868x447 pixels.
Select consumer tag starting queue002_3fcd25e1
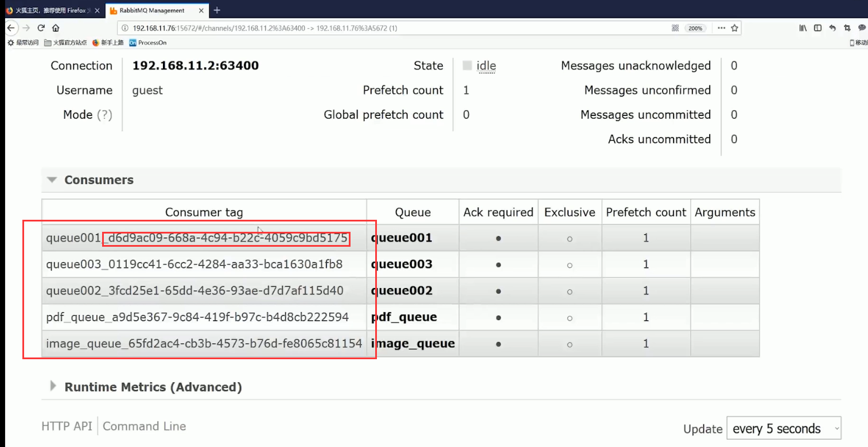[x=195, y=291]
